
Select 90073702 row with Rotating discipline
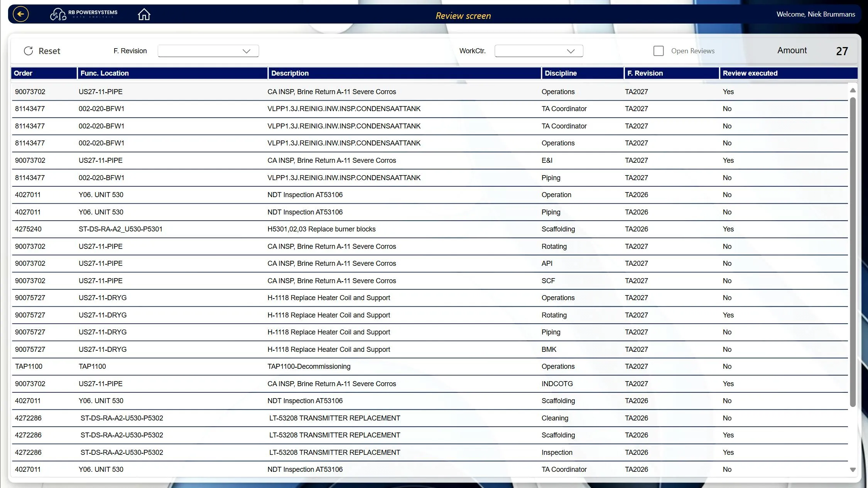430,247
